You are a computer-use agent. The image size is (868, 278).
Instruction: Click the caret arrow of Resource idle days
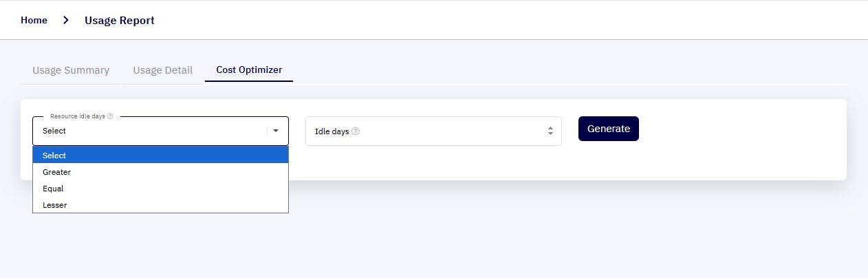tap(276, 131)
